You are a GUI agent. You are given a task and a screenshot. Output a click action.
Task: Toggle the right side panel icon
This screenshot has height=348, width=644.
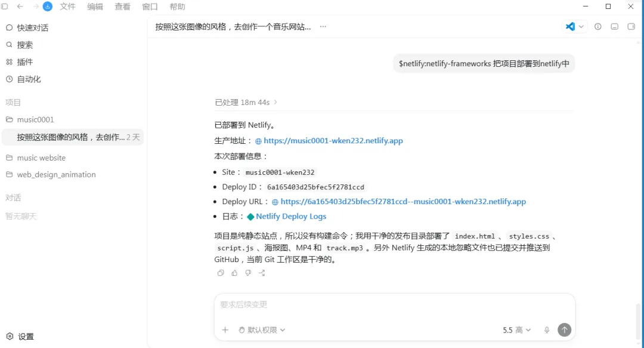click(631, 27)
